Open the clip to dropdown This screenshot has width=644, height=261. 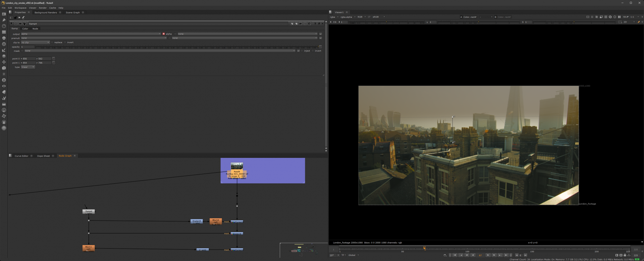click(35, 42)
